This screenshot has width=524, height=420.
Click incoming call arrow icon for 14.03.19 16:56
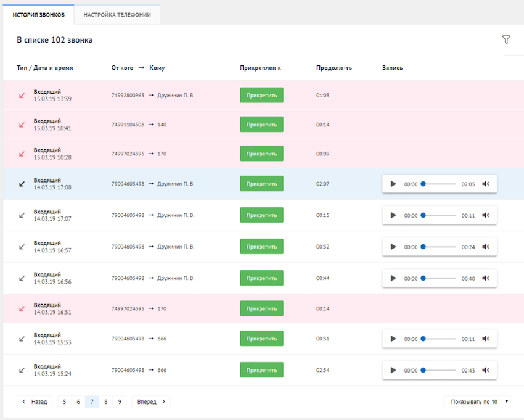click(22, 278)
